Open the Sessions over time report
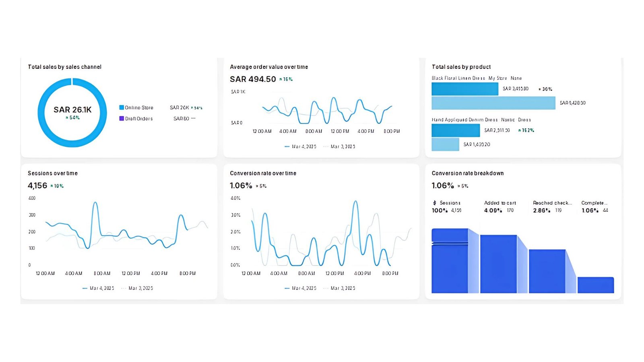Image resolution: width=644 pixels, height=362 pixels. pyautogui.click(x=53, y=173)
